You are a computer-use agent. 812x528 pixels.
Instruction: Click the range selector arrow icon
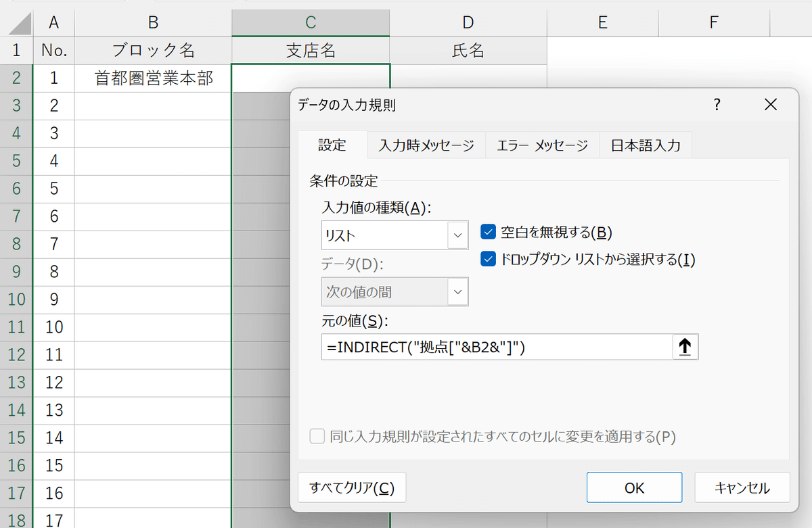coord(684,347)
